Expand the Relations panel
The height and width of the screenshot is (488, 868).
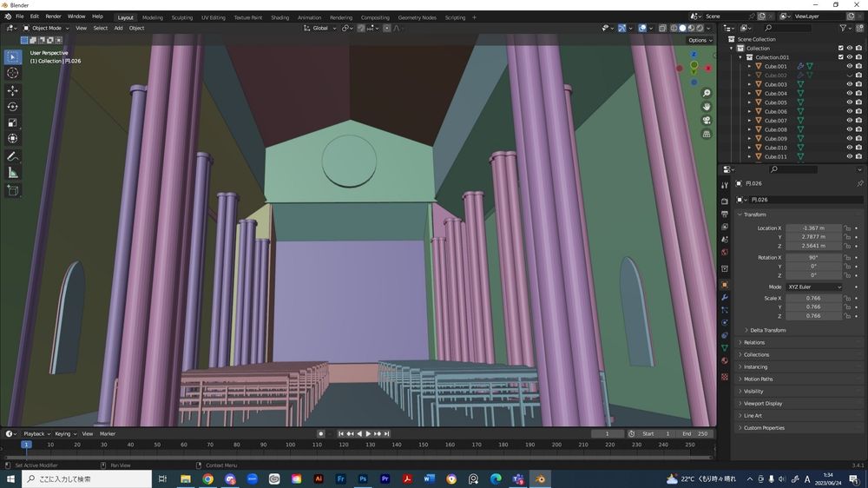pyautogui.click(x=753, y=342)
